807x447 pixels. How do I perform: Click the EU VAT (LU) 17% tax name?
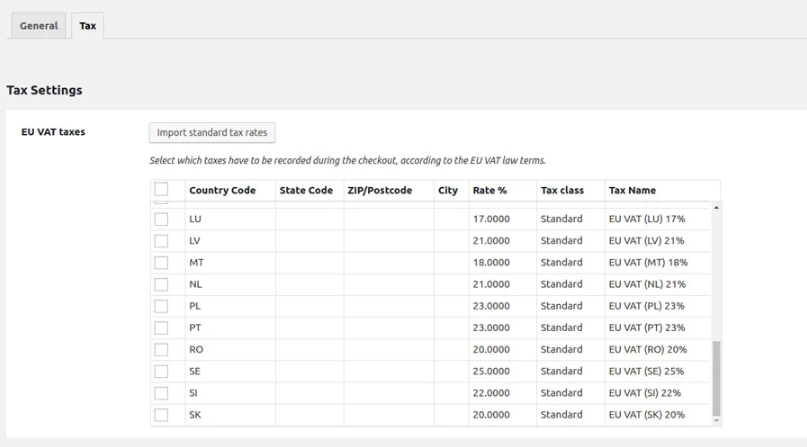(647, 219)
